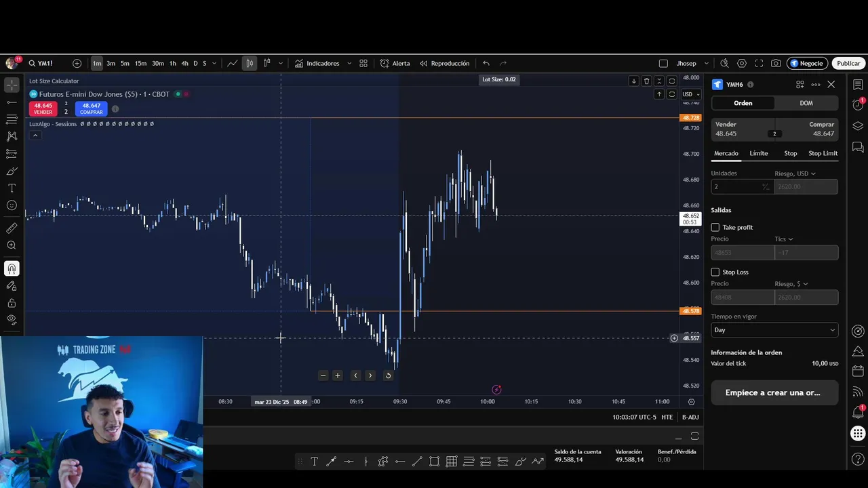Select the vertical line favorite drawing tool
868x488 pixels.
coord(366,462)
